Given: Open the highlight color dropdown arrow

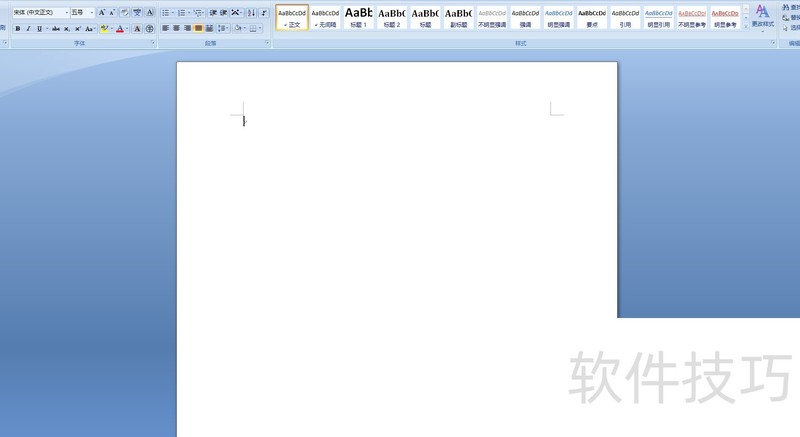Looking at the screenshot, I should (x=111, y=29).
